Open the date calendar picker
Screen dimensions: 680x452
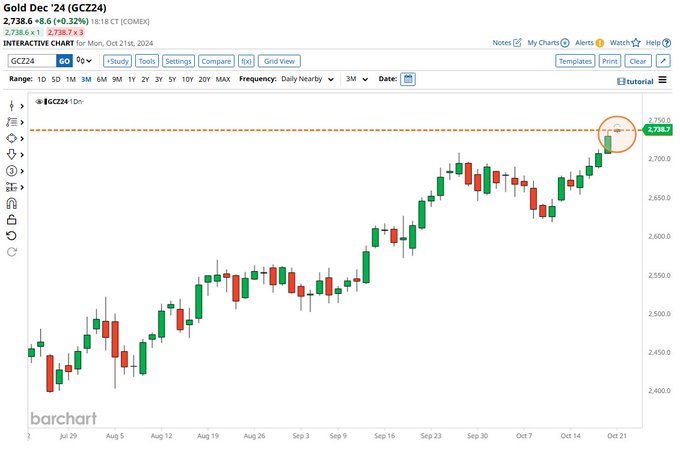tap(408, 79)
